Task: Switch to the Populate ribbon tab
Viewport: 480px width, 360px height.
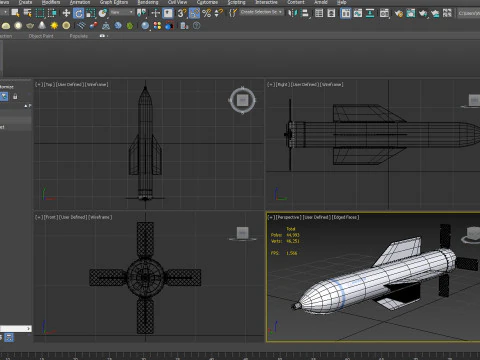Action: click(79, 36)
